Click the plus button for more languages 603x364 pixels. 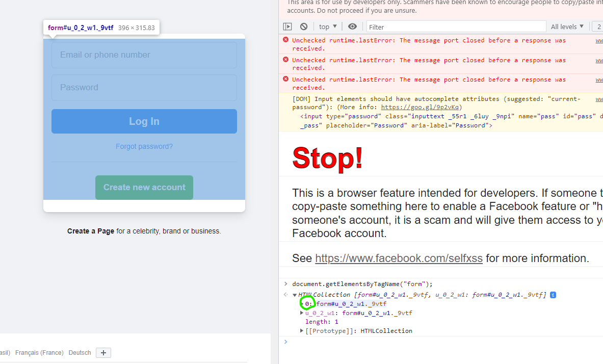pyautogui.click(x=103, y=353)
